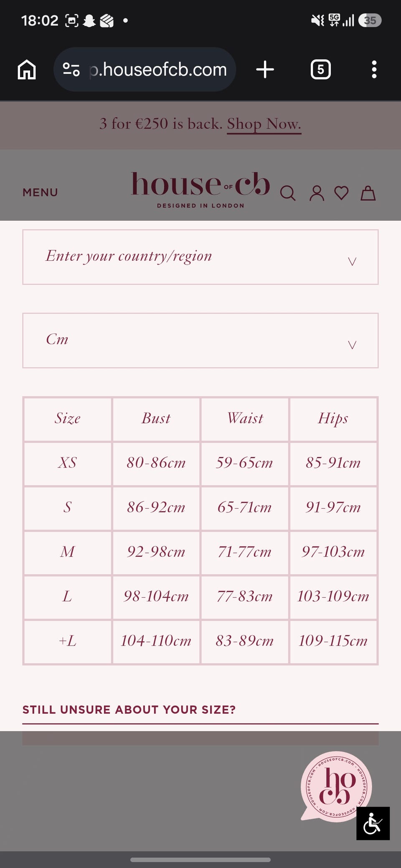This screenshot has height=868, width=401.
Task: Select the XS size row cell
Action: click(x=68, y=463)
